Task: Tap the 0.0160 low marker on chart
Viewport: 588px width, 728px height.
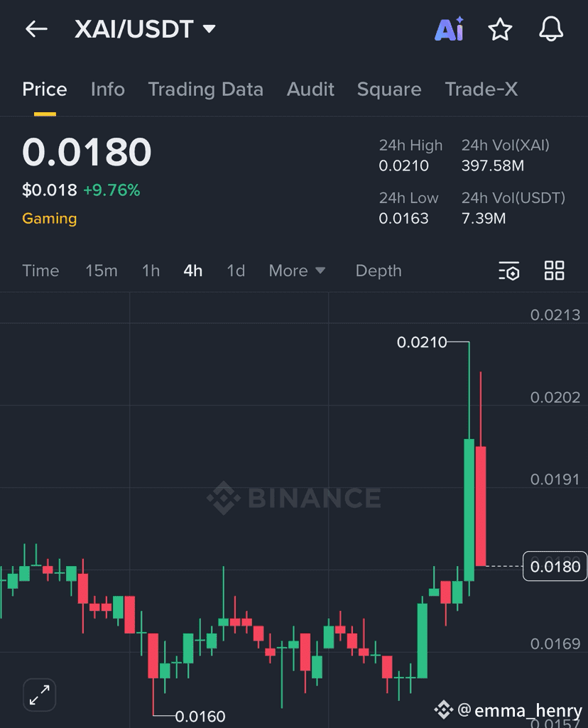Action: pyautogui.click(x=200, y=717)
